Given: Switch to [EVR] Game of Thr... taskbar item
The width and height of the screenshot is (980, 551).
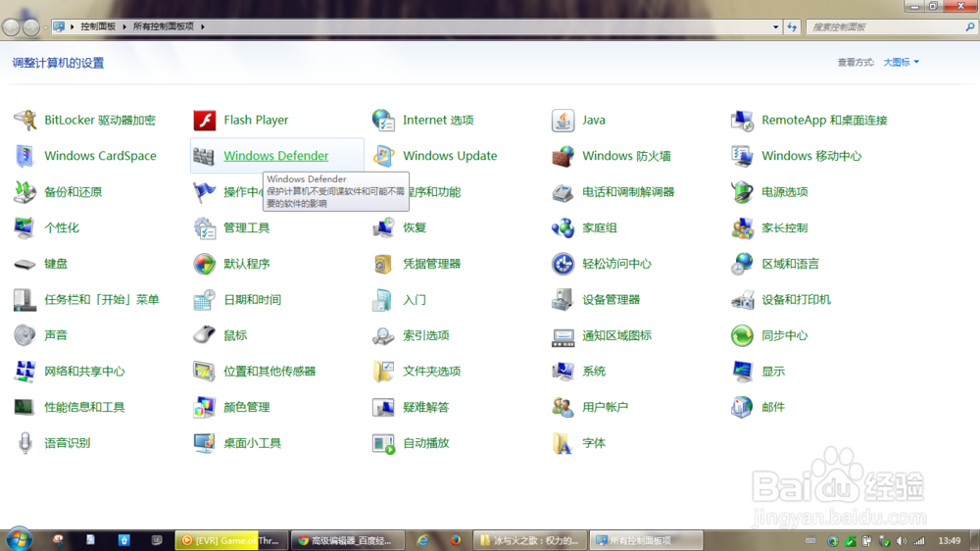Looking at the screenshot, I should coord(232,540).
